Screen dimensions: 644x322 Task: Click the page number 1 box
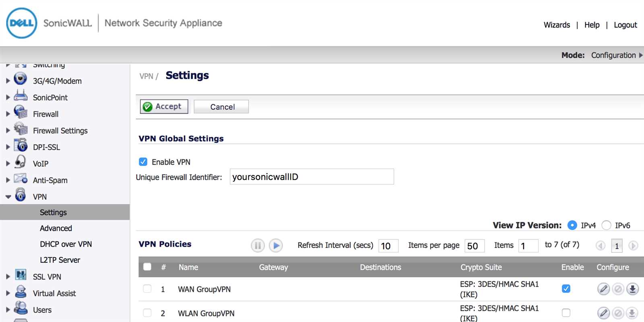click(617, 246)
